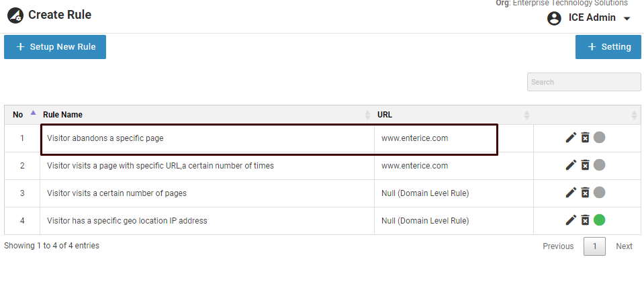Delete the 'Visitor visits a certain number of pages' rule
Screen dimensions: 644x286
[585, 193]
